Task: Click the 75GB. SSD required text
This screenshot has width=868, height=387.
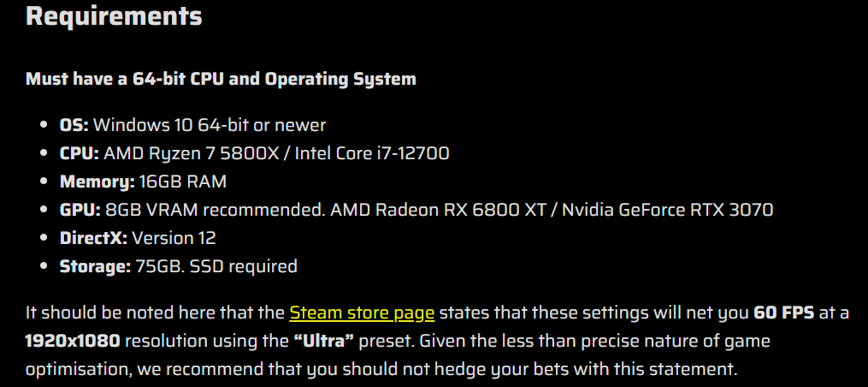Action: point(216,266)
